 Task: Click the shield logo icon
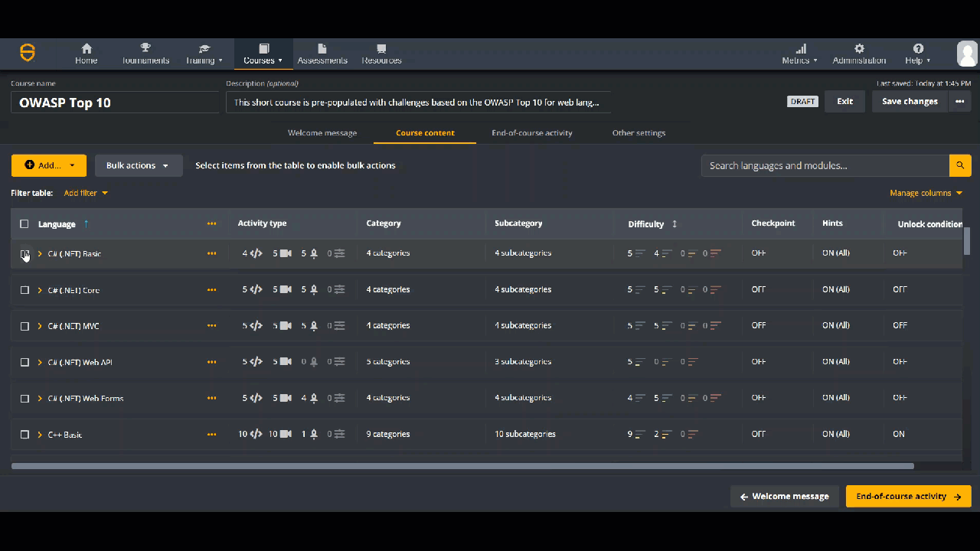click(x=28, y=53)
